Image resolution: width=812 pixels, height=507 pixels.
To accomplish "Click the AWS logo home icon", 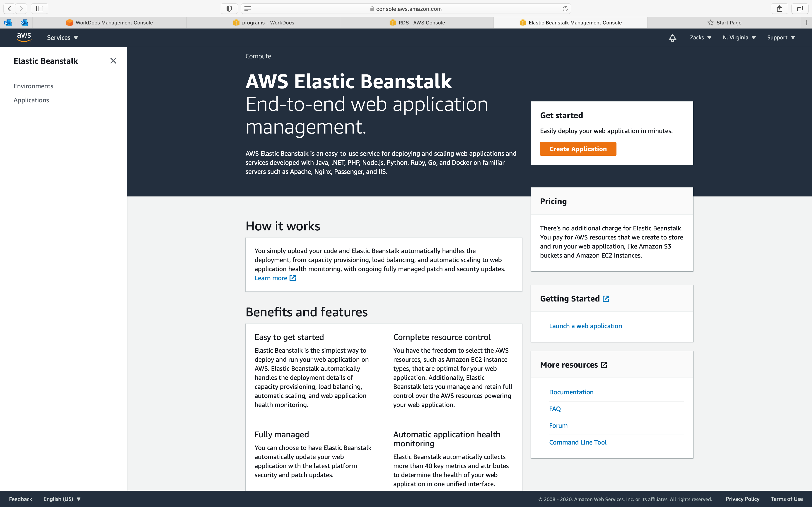I will tap(24, 37).
